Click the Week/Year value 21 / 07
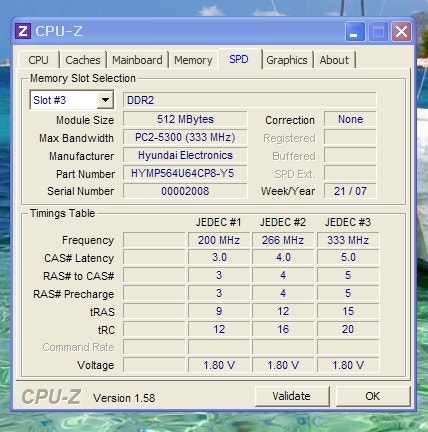Viewport: 428px width, 432px height. click(x=350, y=191)
